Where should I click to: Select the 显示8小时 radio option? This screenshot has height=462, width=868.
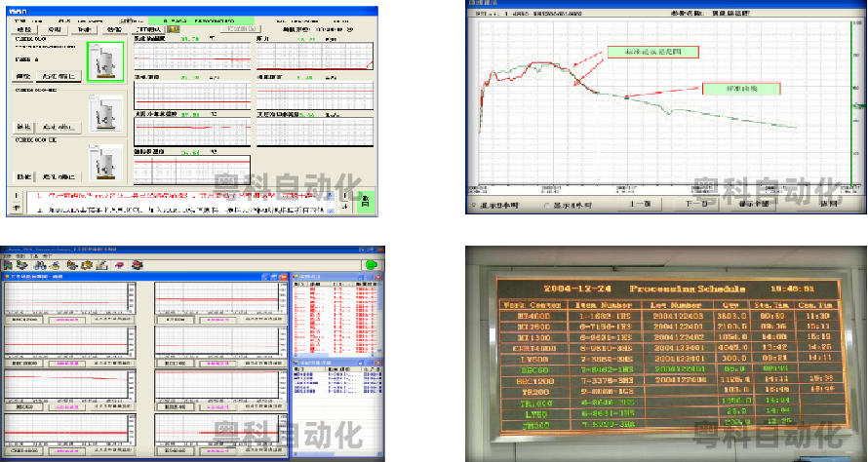pos(475,206)
